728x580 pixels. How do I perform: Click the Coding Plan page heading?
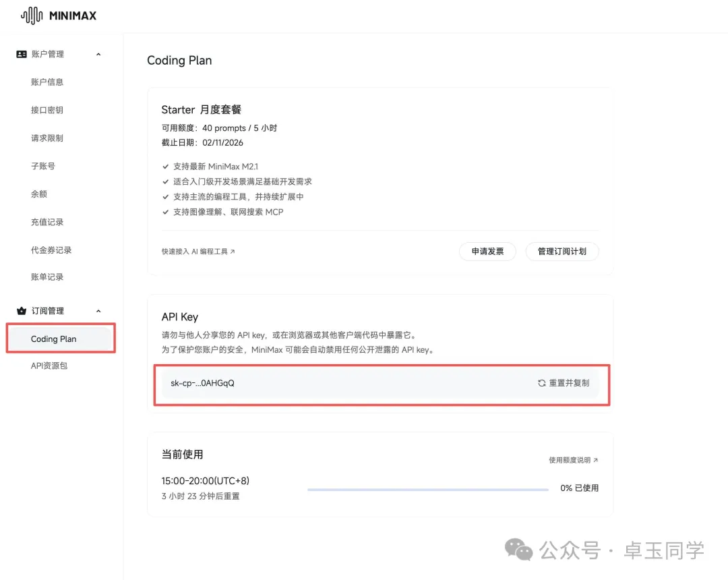pos(179,61)
